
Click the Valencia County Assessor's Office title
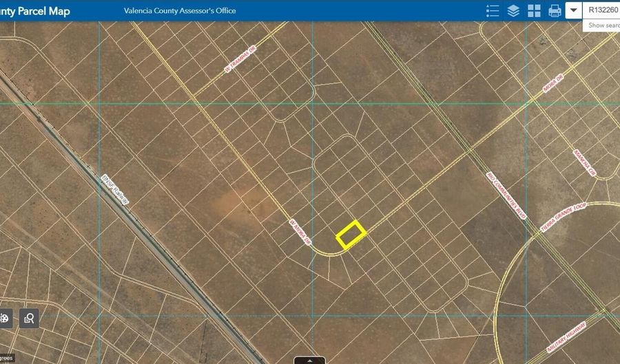click(x=180, y=10)
